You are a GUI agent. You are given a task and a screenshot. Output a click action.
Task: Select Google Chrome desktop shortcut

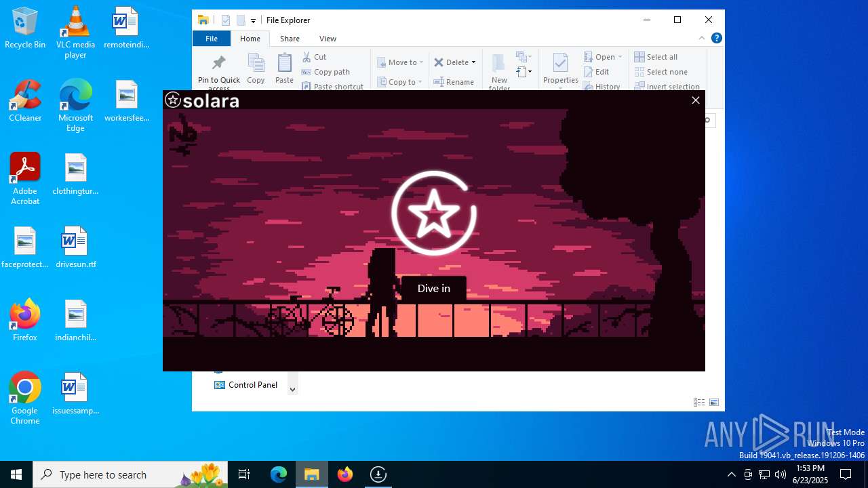[x=25, y=399]
